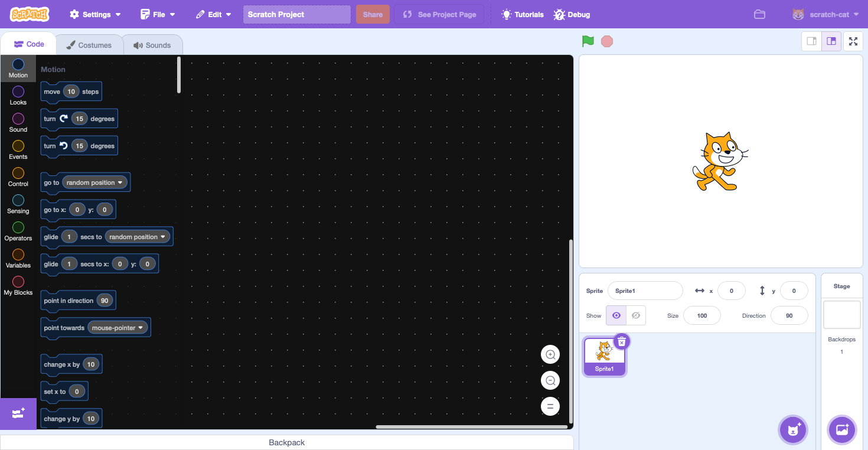Viewport: 868px width, 450px height.
Task: Hide Sprite1 using the crossed-eye toggle
Action: point(635,315)
